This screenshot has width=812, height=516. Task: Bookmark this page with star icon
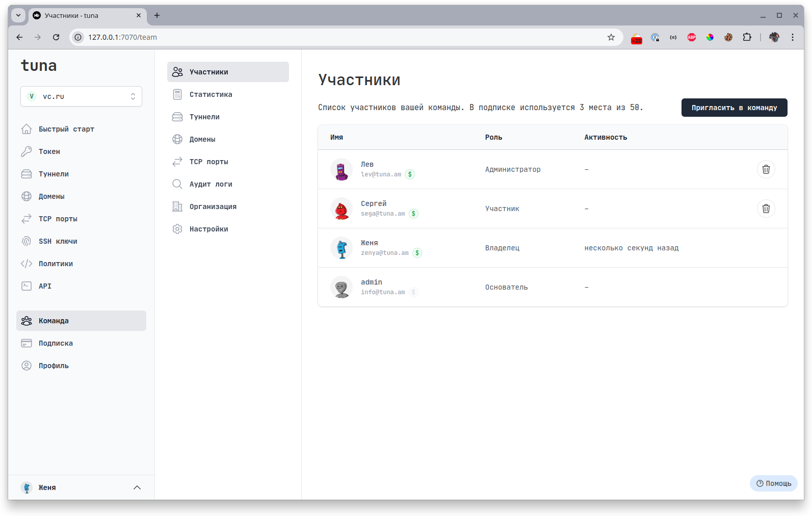(611, 37)
